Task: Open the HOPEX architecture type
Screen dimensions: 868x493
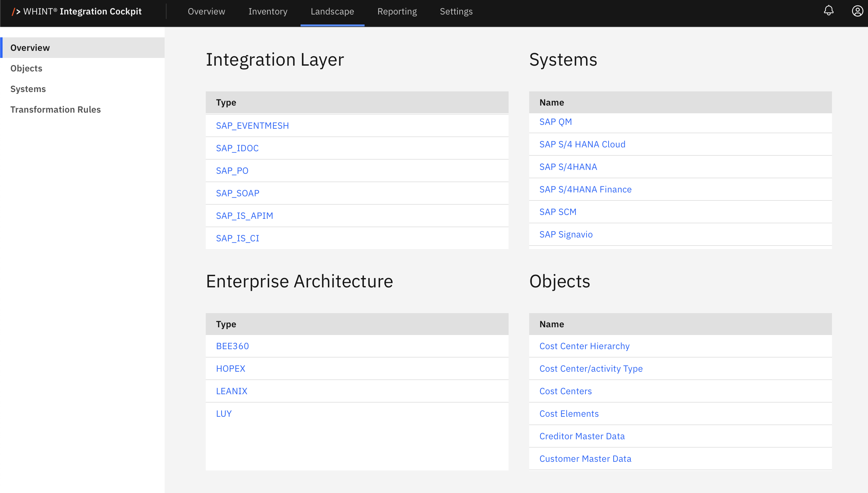Action: (x=231, y=369)
